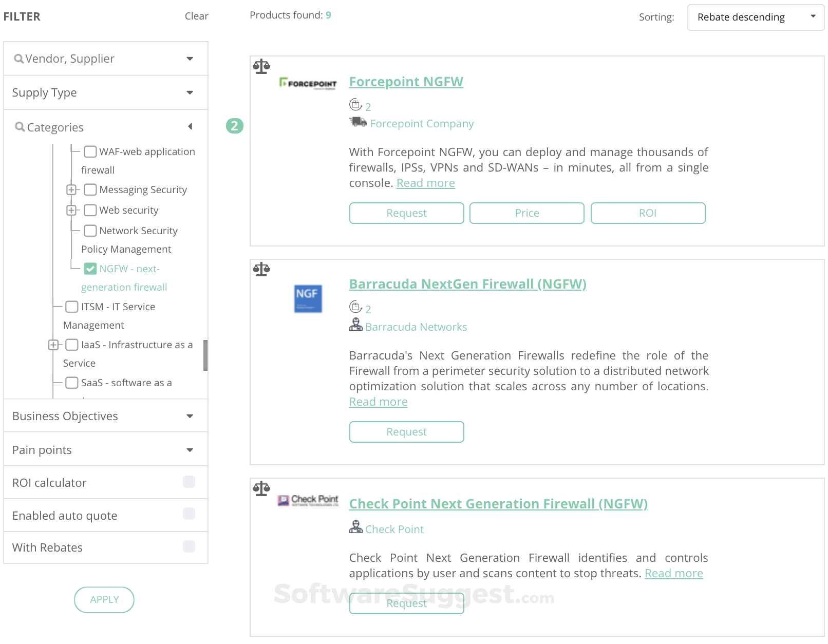Click deployments icon under Barracuda NextGen Firewall title

pos(355,307)
